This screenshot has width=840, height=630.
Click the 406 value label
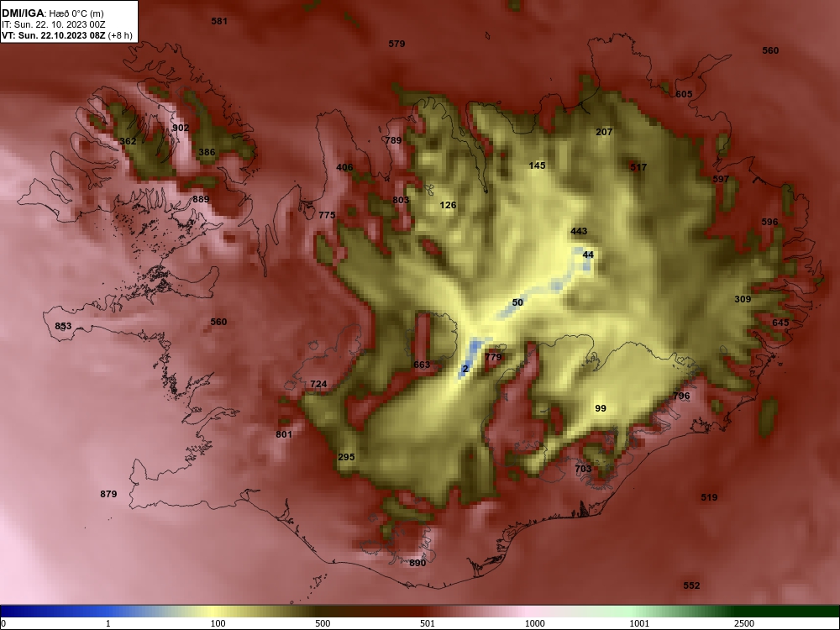tap(344, 167)
